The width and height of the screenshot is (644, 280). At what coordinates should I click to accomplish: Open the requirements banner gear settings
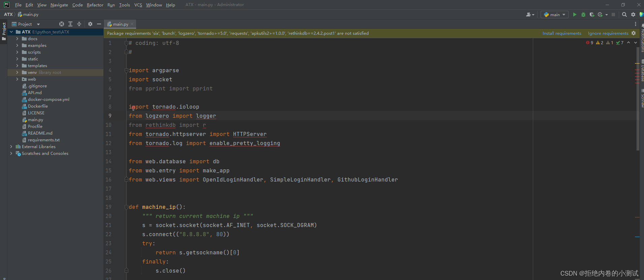click(634, 33)
